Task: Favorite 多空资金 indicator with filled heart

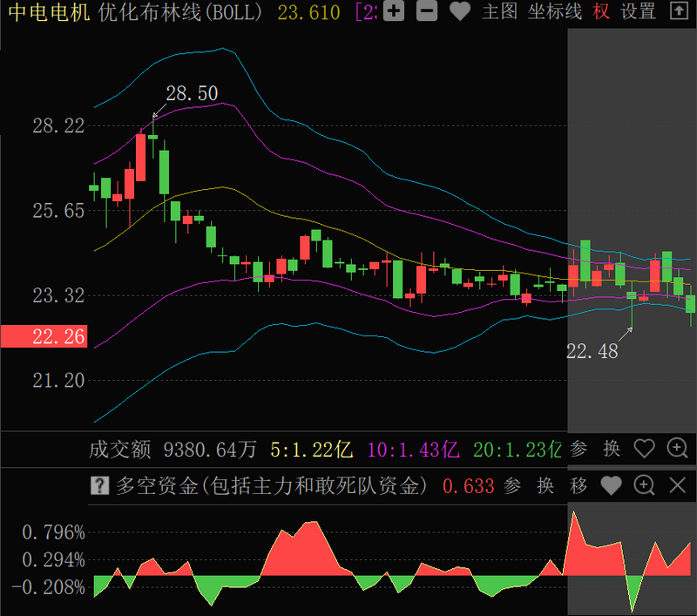Action: (612, 486)
